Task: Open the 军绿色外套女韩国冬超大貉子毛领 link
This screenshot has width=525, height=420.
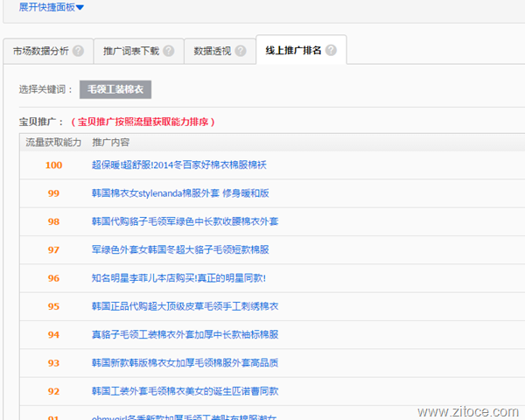Action: [180, 249]
